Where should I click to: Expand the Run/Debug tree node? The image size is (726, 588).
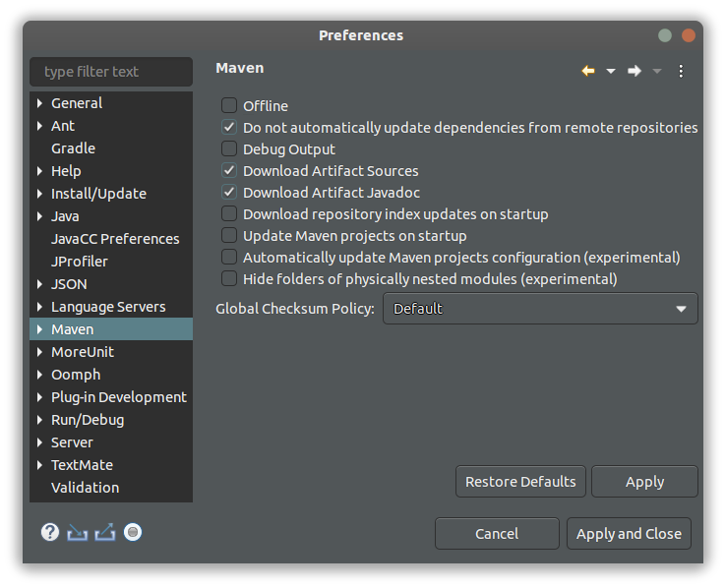[39, 420]
